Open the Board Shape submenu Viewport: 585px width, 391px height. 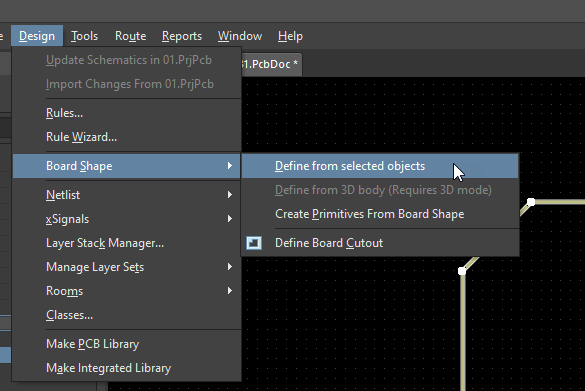[126, 166]
